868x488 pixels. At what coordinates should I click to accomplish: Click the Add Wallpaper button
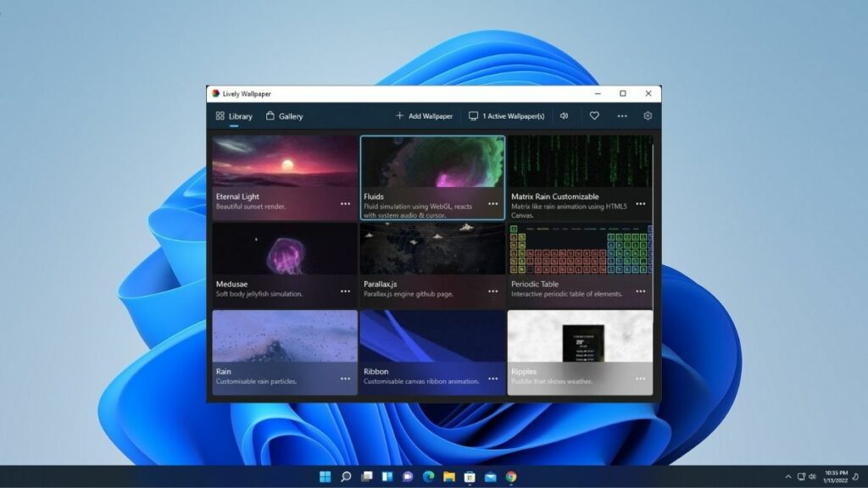tap(424, 116)
